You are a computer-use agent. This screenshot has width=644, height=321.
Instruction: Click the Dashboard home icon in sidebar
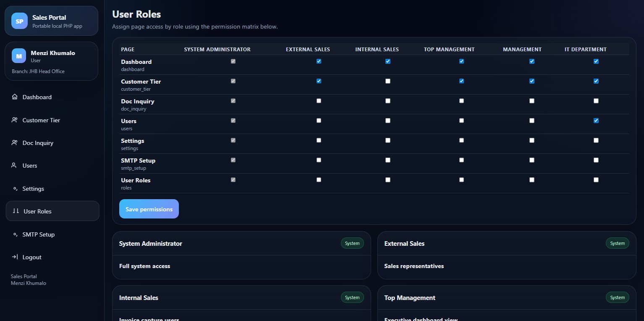[x=15, y=97]
